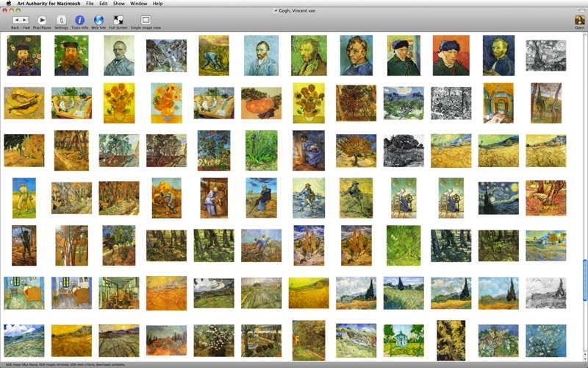Screen dimensions: 588x368
Task: Click the Gogh, Vincent van window title
Action: pyautogui.click(x=297, y=10)
